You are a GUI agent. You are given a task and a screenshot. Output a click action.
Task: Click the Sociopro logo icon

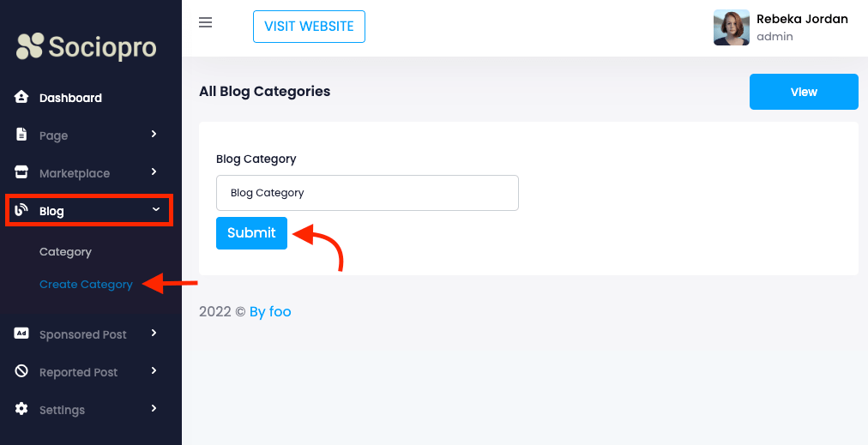28,46
